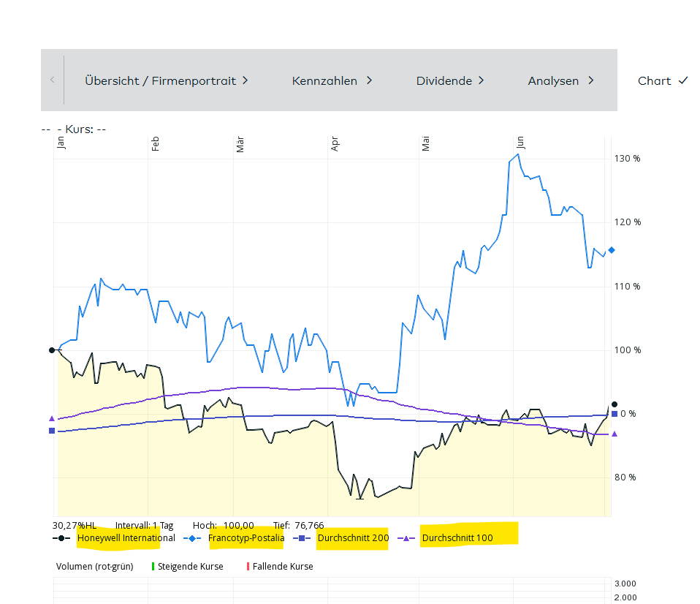Click the 'Intervall: 1 Tag' label
Viewport: 700px width, 604px height.
tap(144, 525)
